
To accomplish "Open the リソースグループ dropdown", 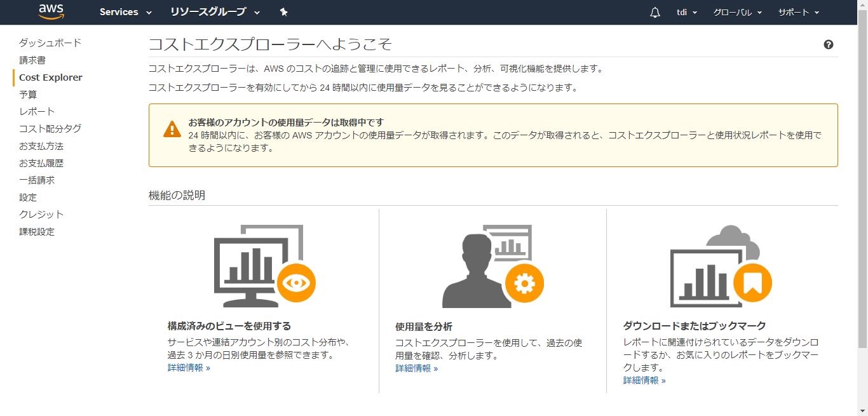I will [215, 12].
